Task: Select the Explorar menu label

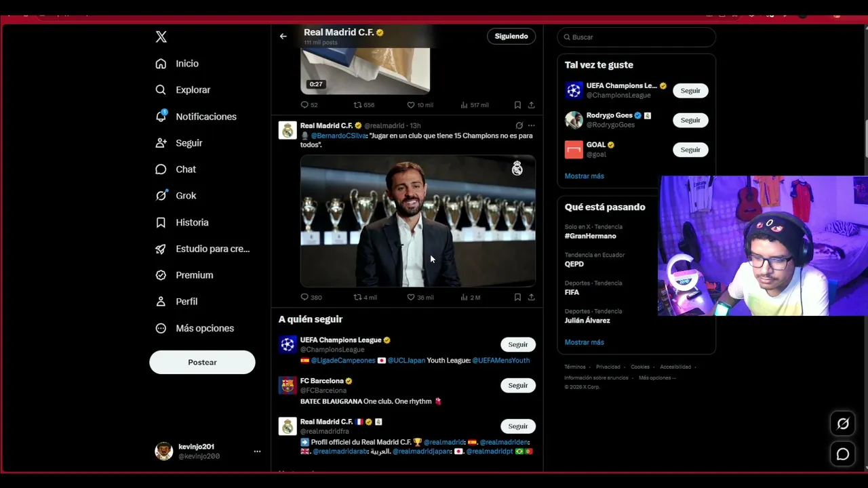Action: (193, 90)
